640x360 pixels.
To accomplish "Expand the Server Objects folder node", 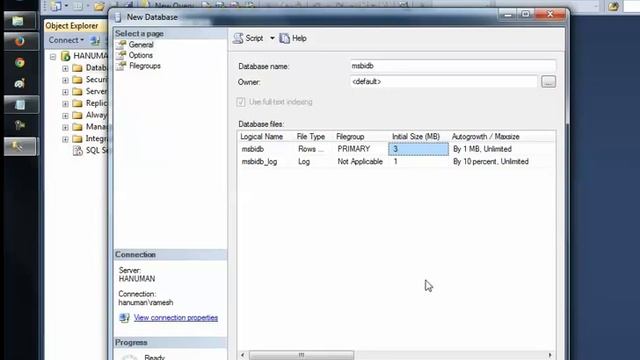I will point(65,92).
